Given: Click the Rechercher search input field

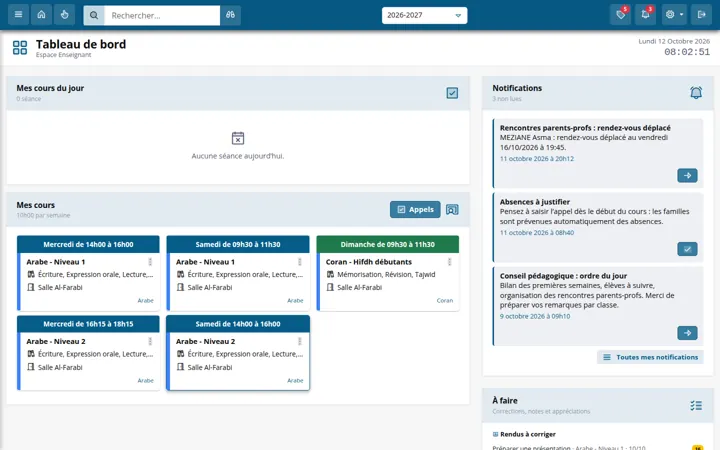Looking at the screenshot, I should [162, 15].
